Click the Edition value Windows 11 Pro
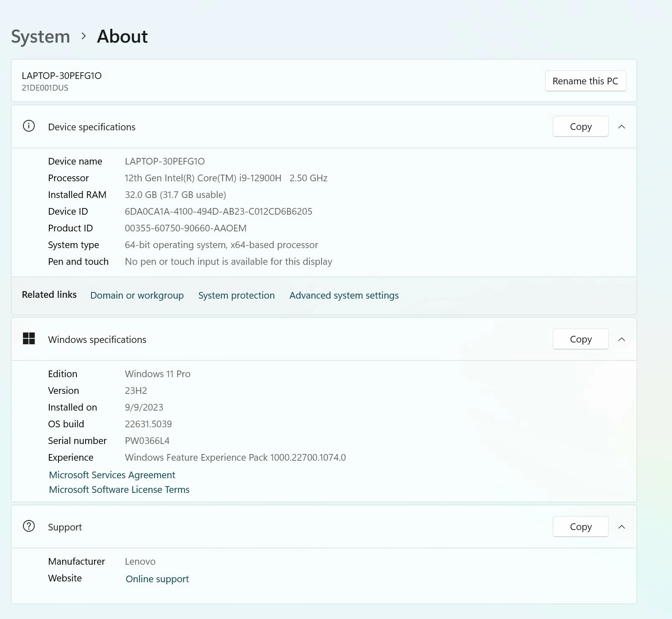Viewport: 672px width, 619px height. click(158, 374)
